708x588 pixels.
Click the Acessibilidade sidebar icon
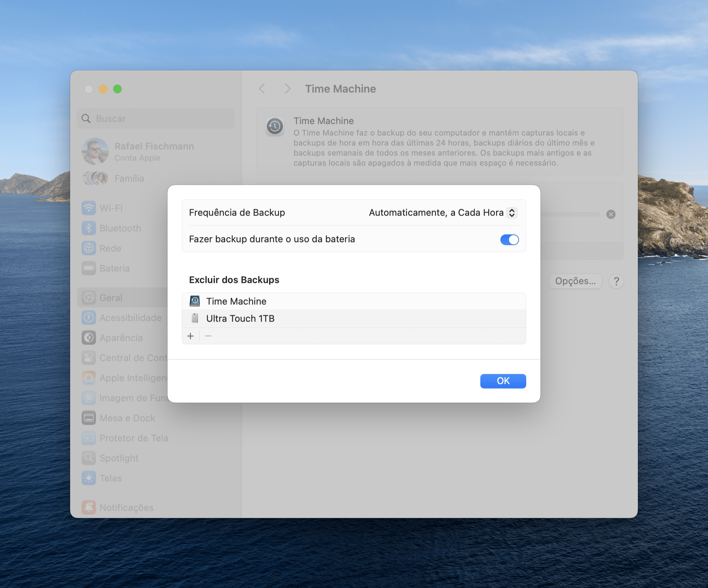(89, 318)
